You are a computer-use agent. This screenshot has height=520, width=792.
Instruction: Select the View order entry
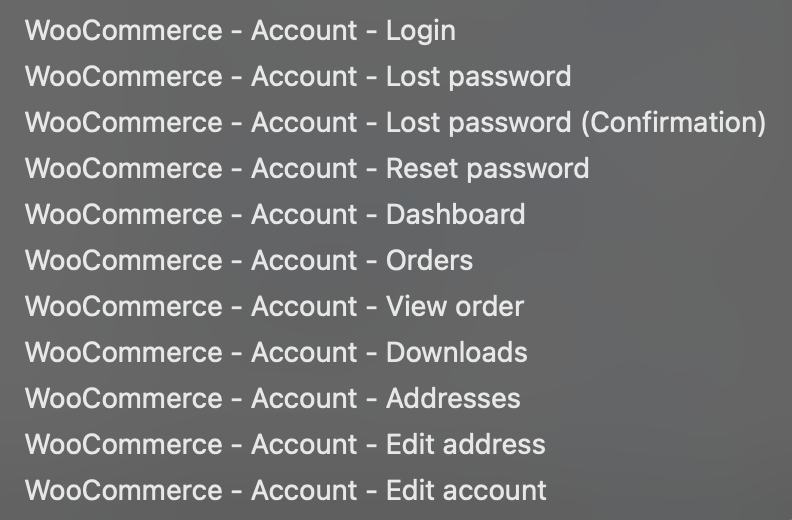275,306
